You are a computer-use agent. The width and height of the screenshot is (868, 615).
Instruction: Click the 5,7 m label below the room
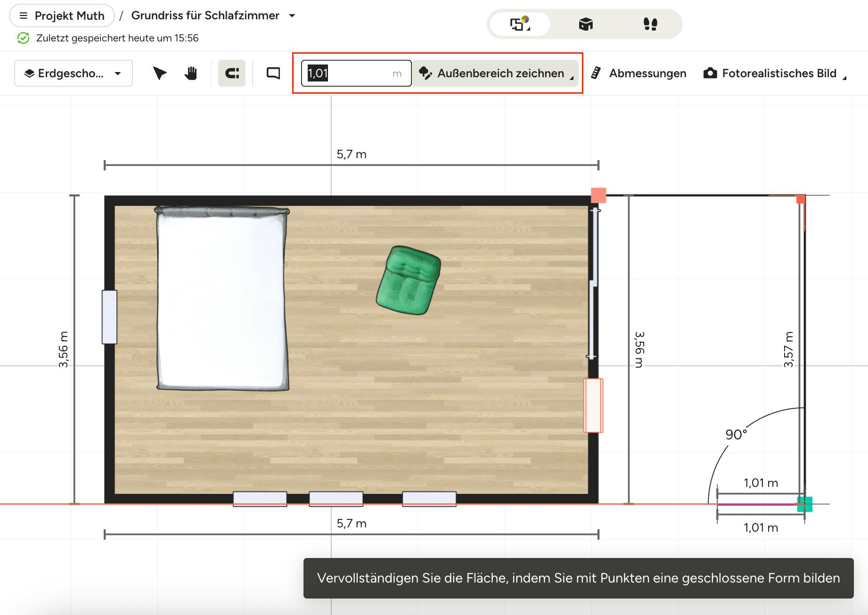(x=352, y=524)
